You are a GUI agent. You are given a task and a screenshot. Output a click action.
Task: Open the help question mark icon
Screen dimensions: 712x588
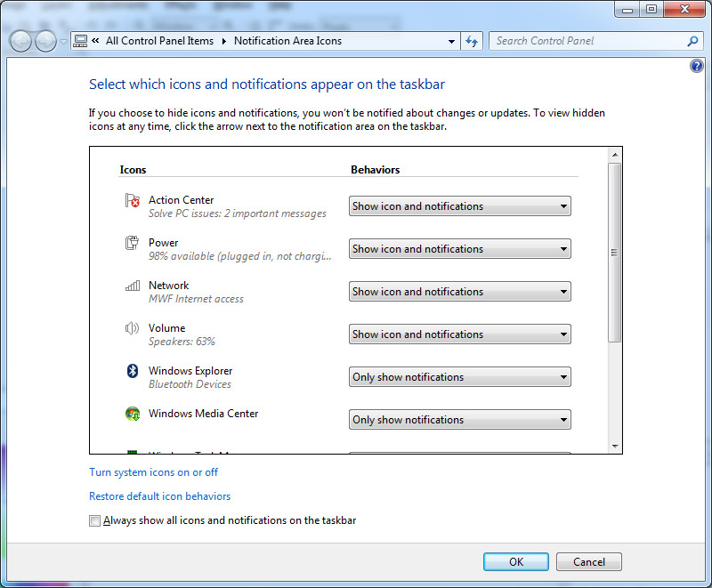(697, 66)
